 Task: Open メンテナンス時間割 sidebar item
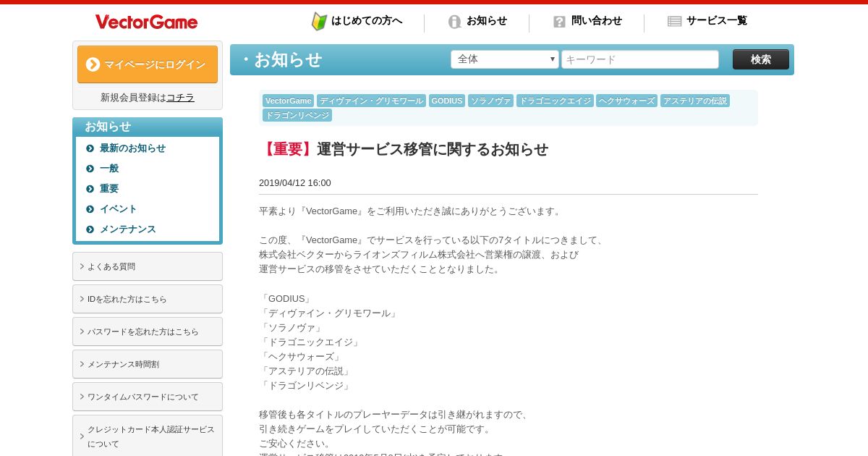point(148,364)
